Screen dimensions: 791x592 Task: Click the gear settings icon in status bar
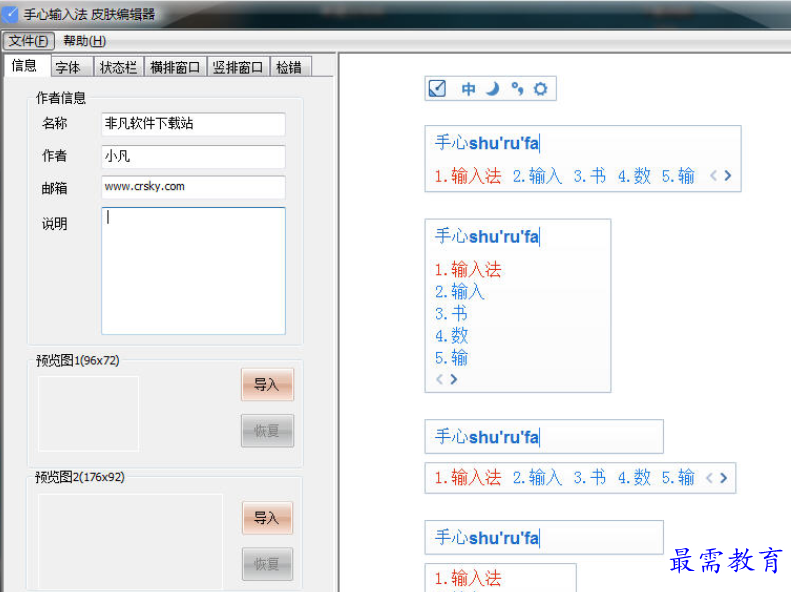click(540, 89)
